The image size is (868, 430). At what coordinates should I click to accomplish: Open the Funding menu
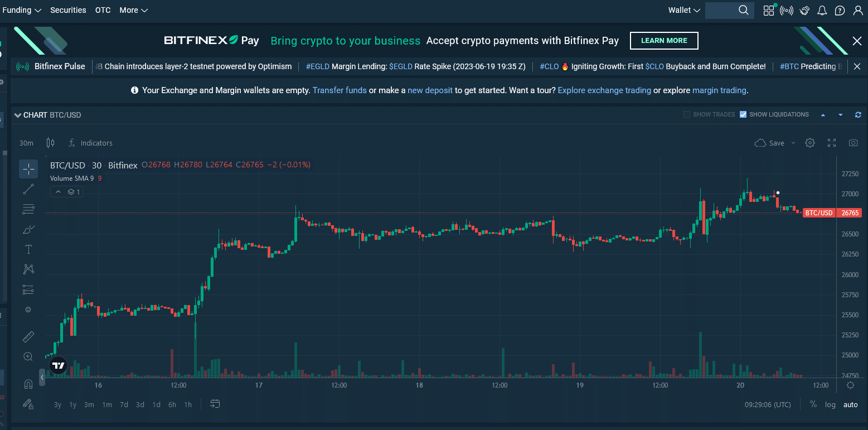point(22,10)
